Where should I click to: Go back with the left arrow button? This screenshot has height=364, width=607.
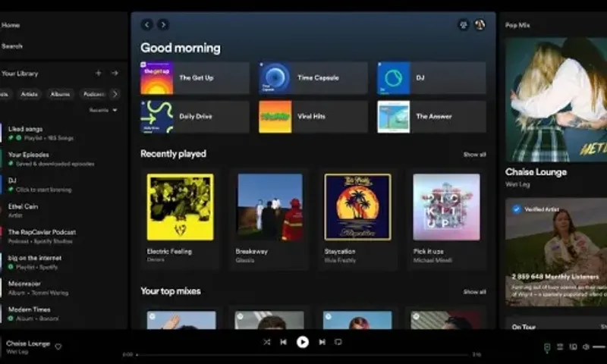click(146, 25)
